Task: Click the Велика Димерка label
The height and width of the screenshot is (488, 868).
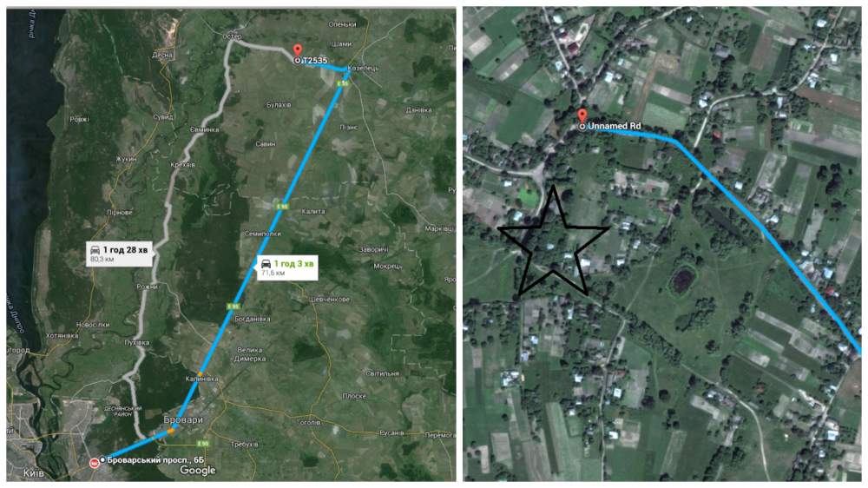Action: [250, 354]
